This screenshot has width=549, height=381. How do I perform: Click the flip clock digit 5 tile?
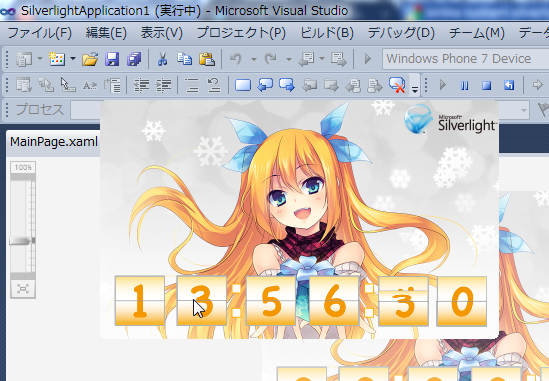click(x=271, y=301)
